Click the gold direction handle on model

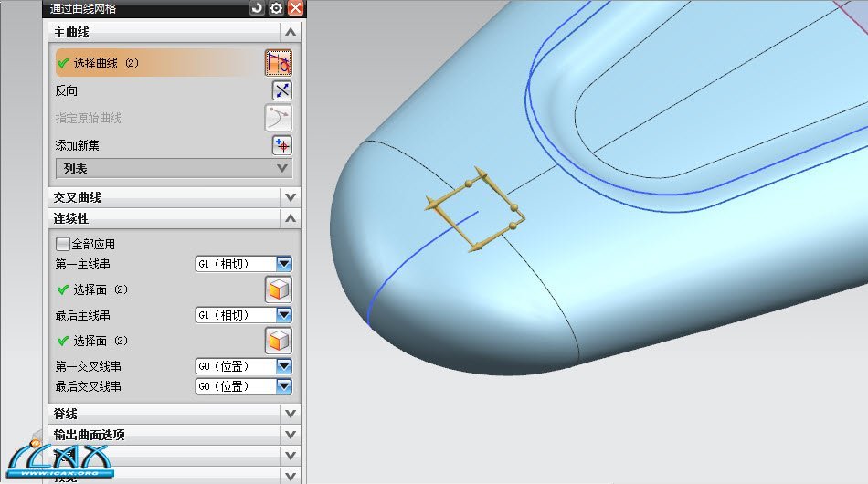(473, 210)
